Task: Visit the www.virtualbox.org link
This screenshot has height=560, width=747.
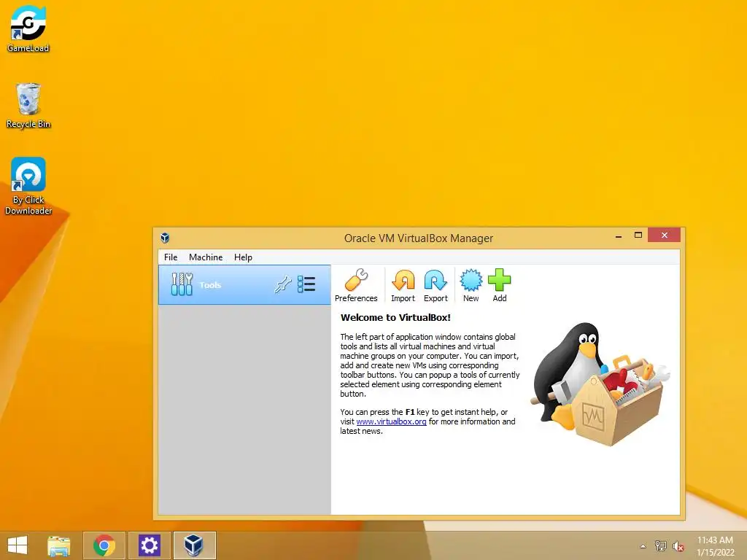Action: (x=391, y=421)
